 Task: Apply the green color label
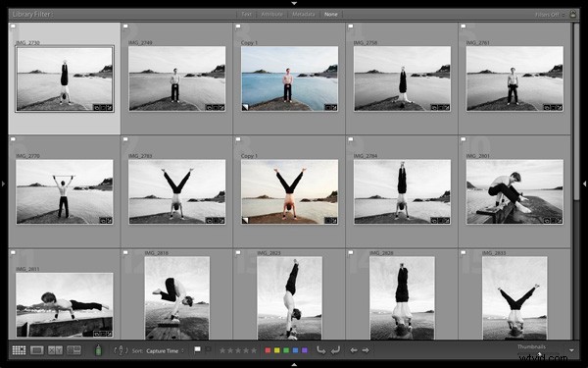286,350
